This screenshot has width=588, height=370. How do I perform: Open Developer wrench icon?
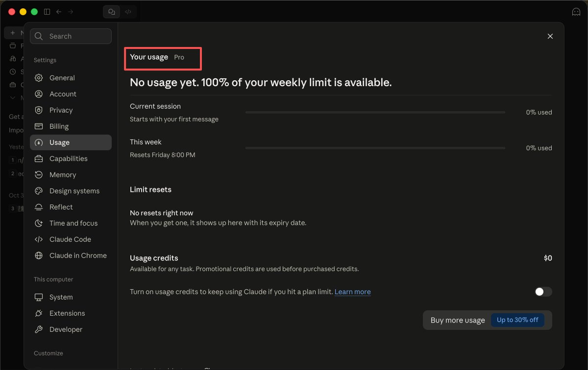pos(39,329)
